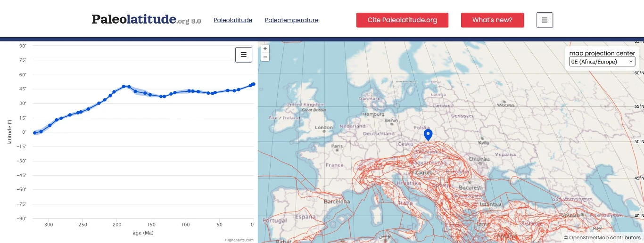Open the map projection center dropdown
This screenshot has width=644, height=243.
pyautogui.click(x=602, y=62)
